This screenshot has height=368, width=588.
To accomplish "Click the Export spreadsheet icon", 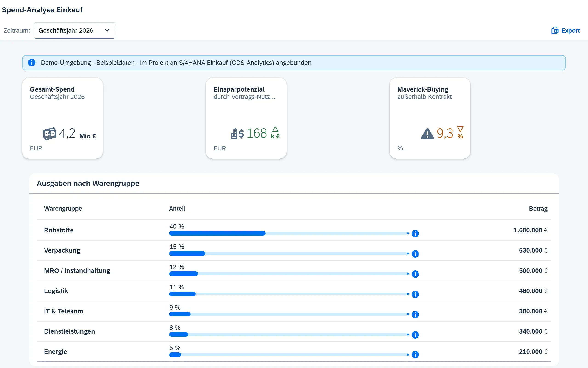I will 555,30.
